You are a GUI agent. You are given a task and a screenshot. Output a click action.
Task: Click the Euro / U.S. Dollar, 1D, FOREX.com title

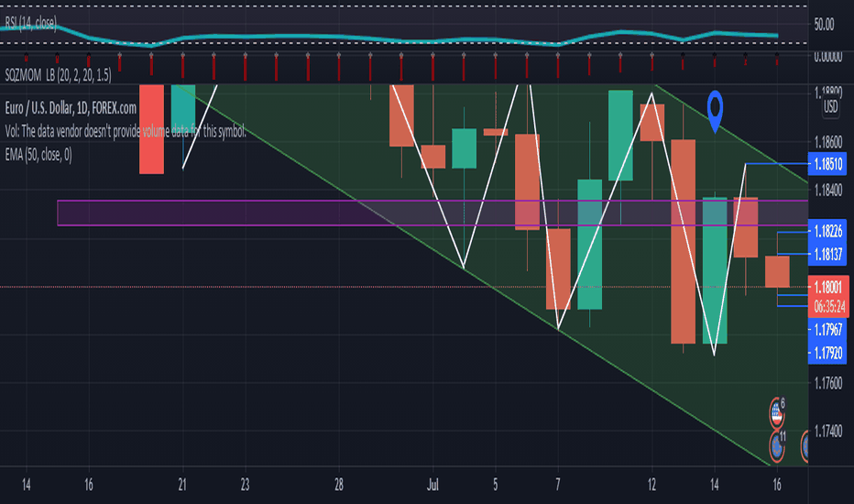tap(71, 108)
